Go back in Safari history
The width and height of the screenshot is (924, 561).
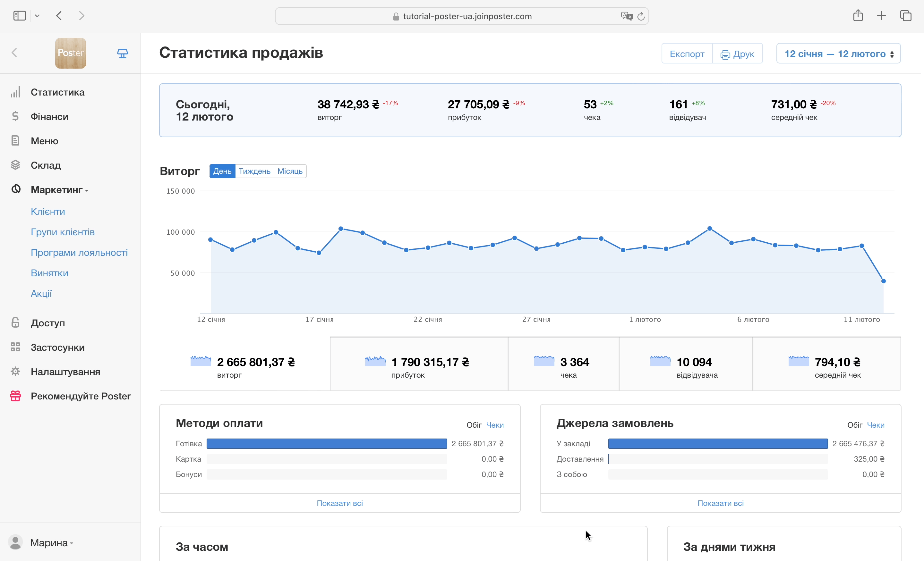pyautogui.click(x=59, y=16)
